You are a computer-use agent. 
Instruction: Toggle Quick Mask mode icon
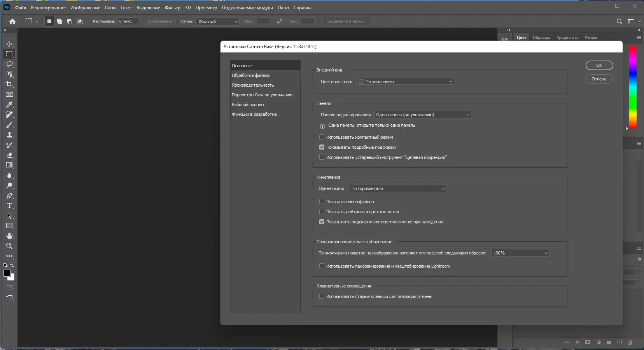click(9, 288)
